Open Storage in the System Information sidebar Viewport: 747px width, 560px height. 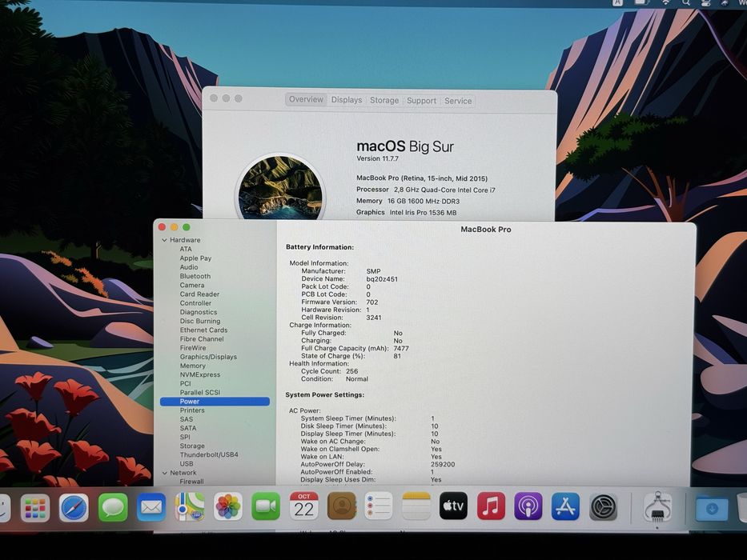(x=192, y=446)
